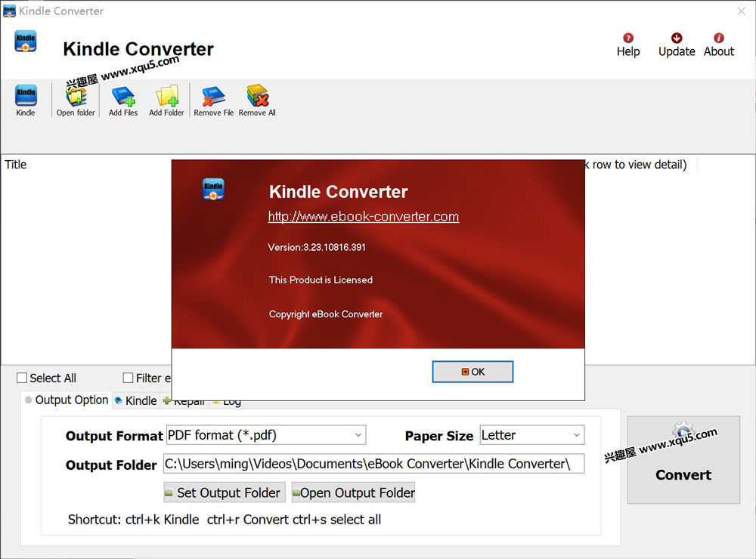This screenshot has width=756, height=559.
Task: Click the Kindle toolbar icon
Action: [x=26, y=100]
